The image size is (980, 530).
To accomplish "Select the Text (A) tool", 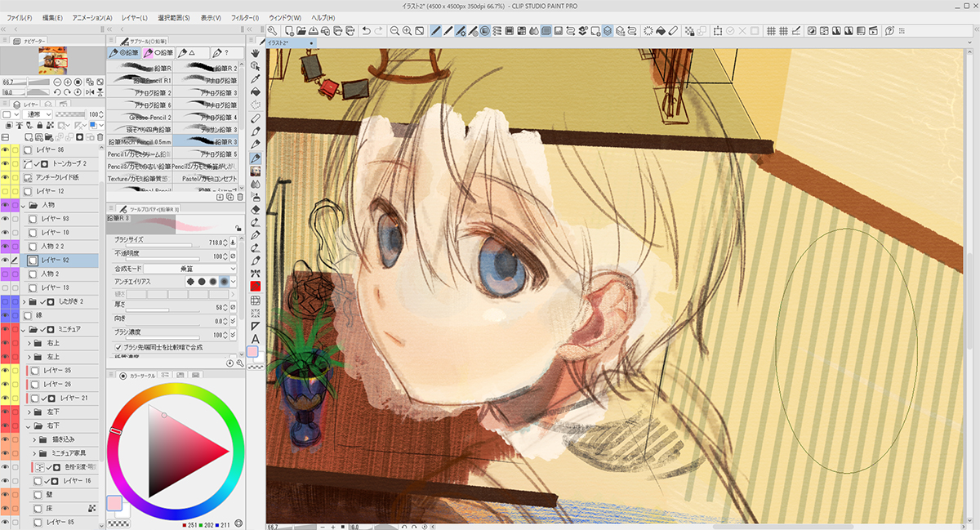I will click(256, 338).
